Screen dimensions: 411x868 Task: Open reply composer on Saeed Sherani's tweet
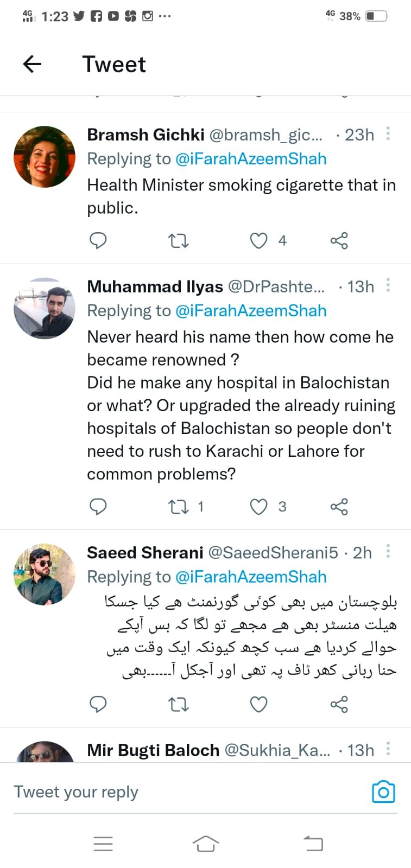98,704
